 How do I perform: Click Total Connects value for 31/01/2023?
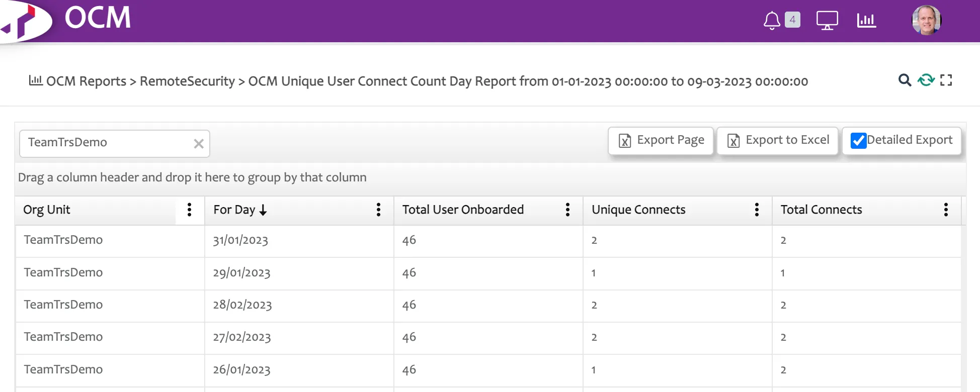click(783, 240)
